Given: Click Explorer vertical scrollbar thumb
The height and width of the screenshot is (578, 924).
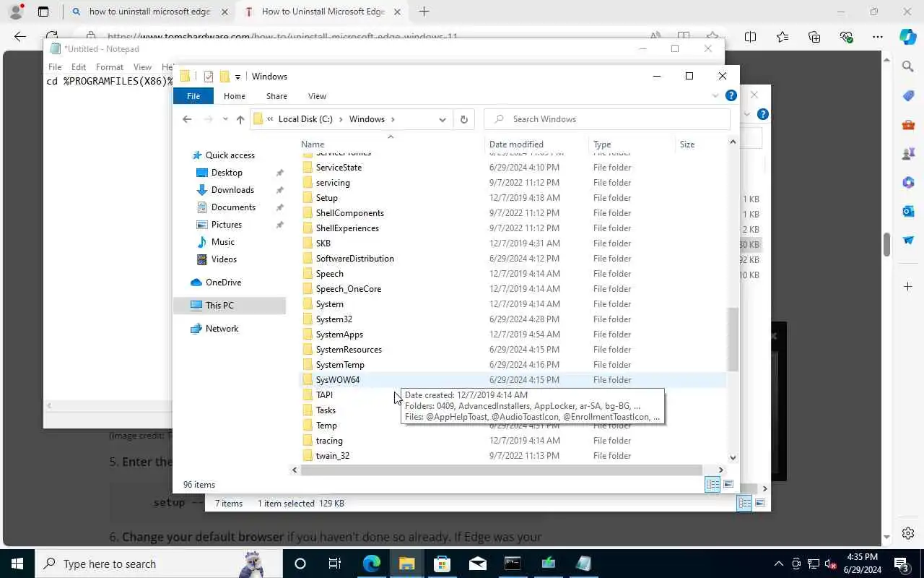Looking at the screenshot, I should point(733,339).
